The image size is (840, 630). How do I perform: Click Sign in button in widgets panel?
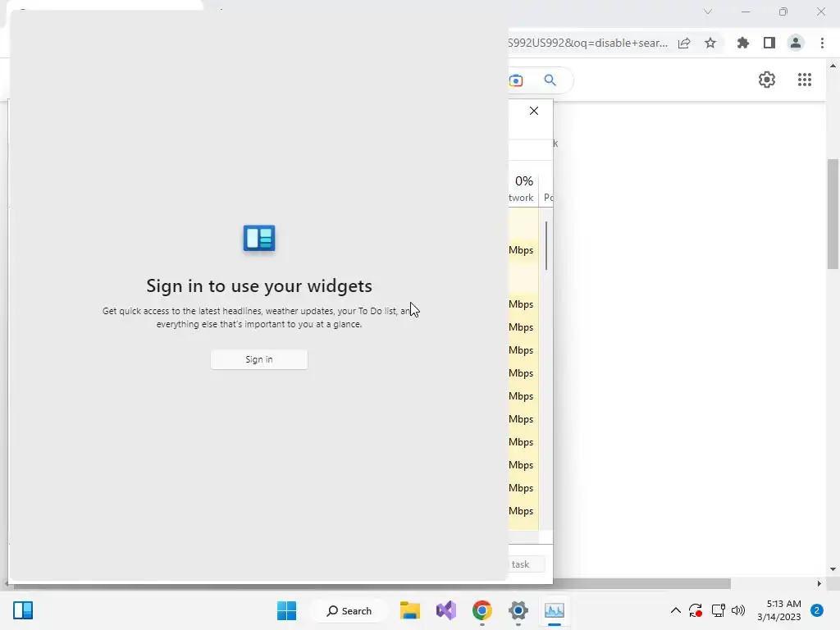(258, 359)
